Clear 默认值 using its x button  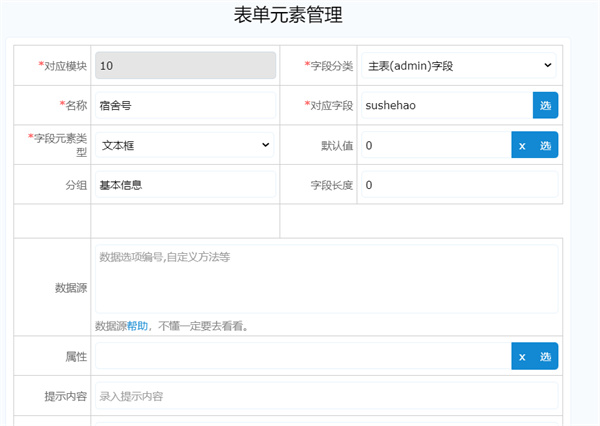522,145
